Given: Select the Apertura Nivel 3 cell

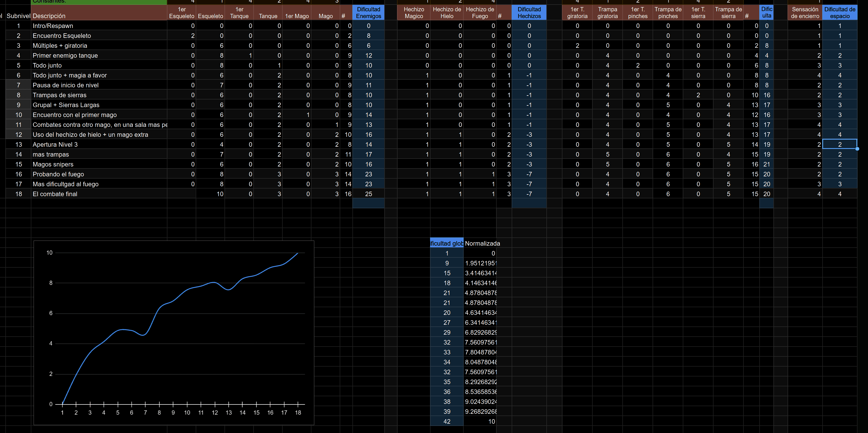Looking at the screenshot, I should tap(99, 144).
